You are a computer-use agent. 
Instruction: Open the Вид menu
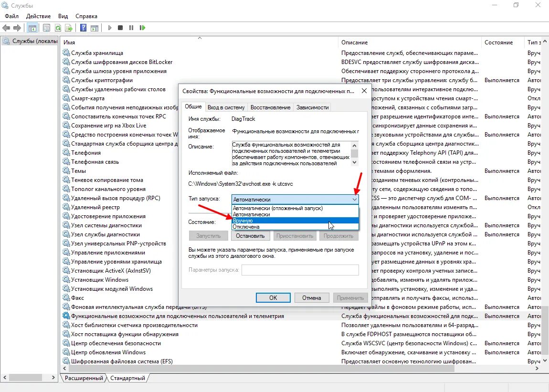[63, 16]
